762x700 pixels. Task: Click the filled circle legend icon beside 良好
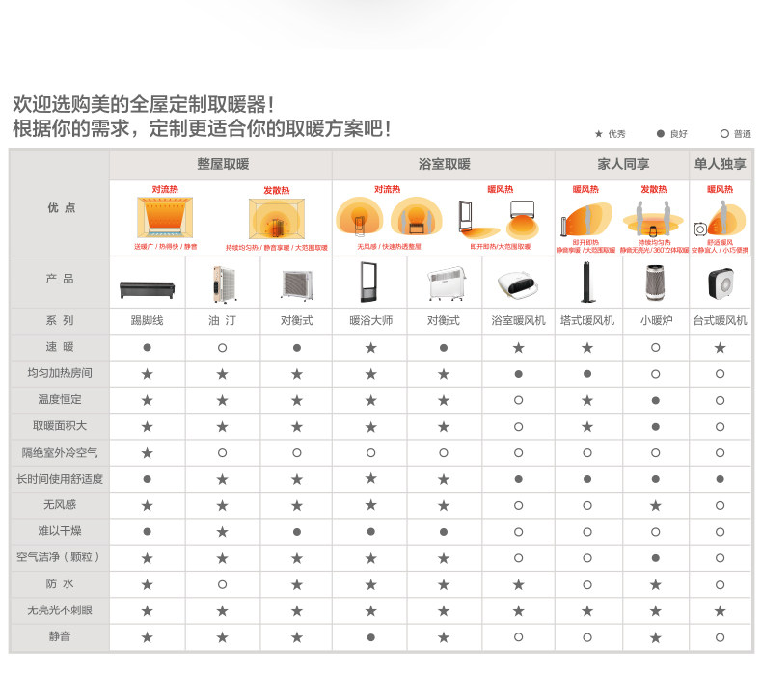(x=661, y=134)
